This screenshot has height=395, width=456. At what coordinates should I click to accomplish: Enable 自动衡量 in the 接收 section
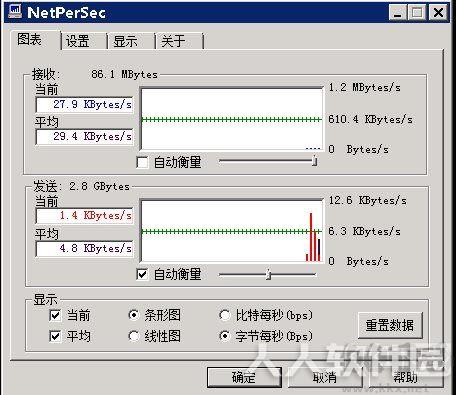[142, 163]
